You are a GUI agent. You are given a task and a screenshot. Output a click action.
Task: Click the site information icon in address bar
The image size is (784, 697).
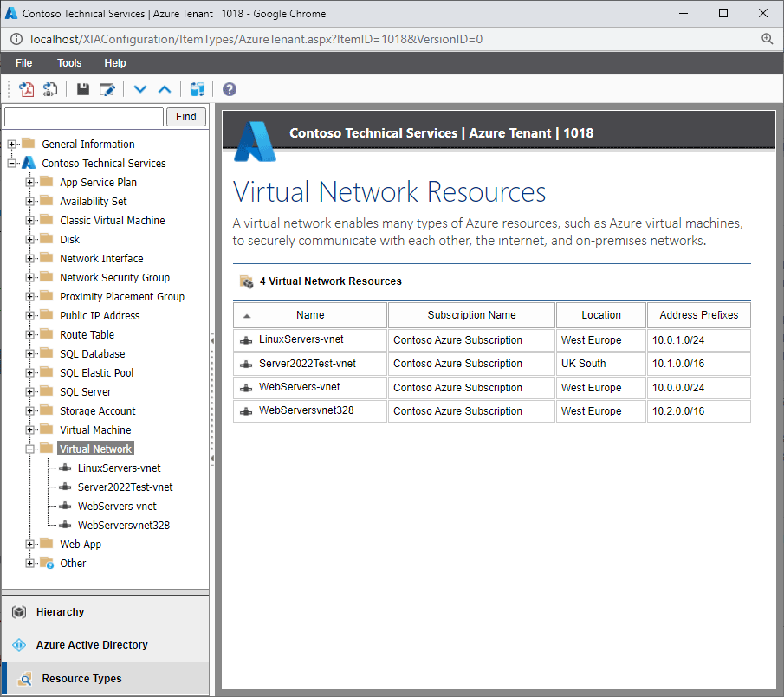pos(16,39)
